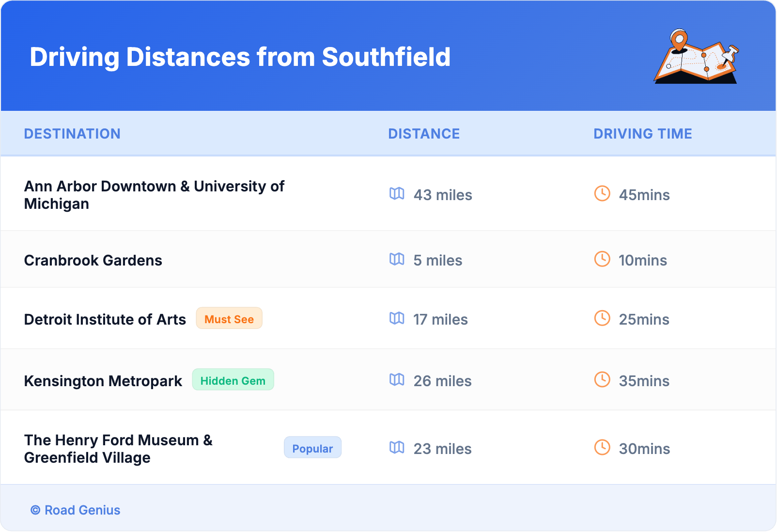The width and height of the screenshot is (777, 532).
Task: Select the Must See badge
Action: pos(229,319)
